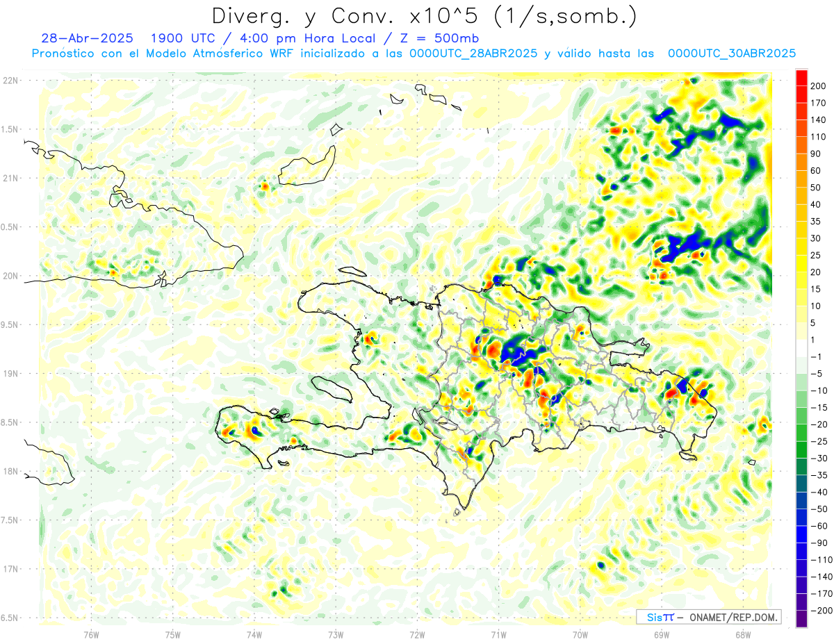Click the "-5" legend value
834x644 pixels.
817,374
